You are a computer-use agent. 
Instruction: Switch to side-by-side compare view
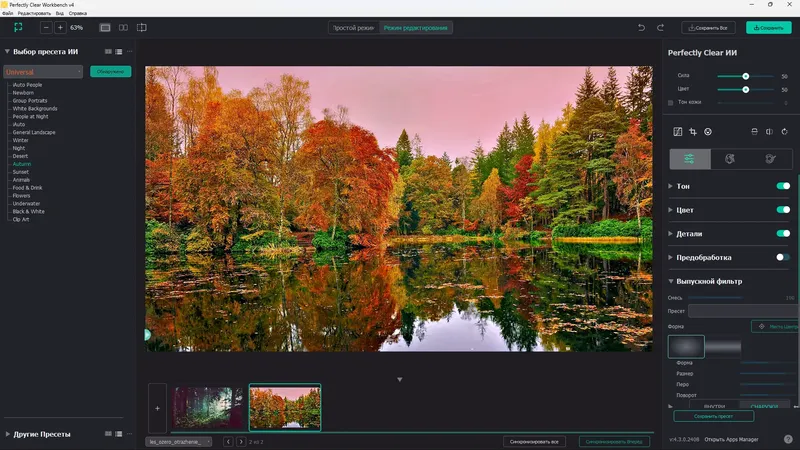[123, 28]
